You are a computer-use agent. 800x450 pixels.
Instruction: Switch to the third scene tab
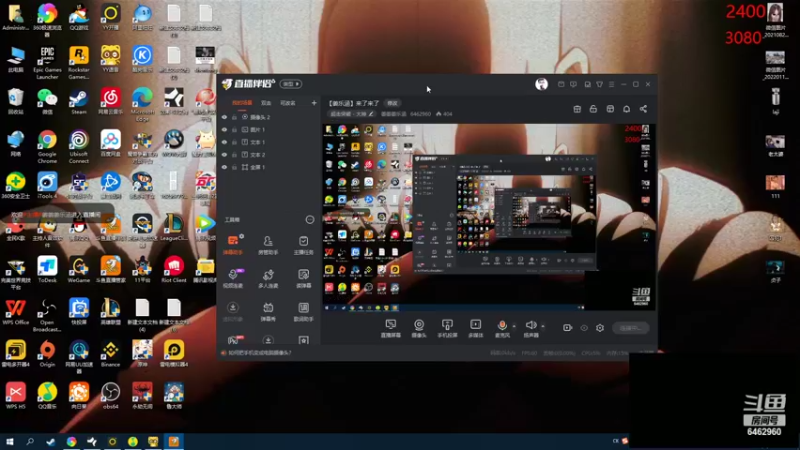click(288, 103)
